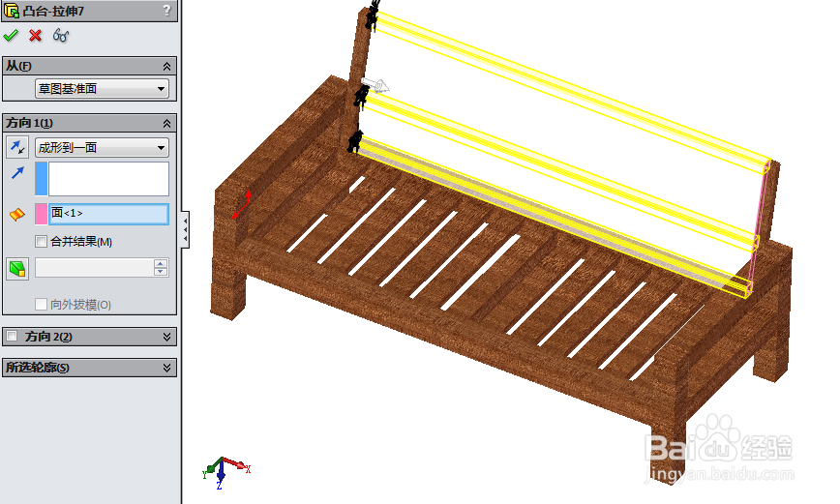This screenshot has width=840, height=504.
Task: Click the face/plane selection icon beside 面<1>
Action: (17, 214)
